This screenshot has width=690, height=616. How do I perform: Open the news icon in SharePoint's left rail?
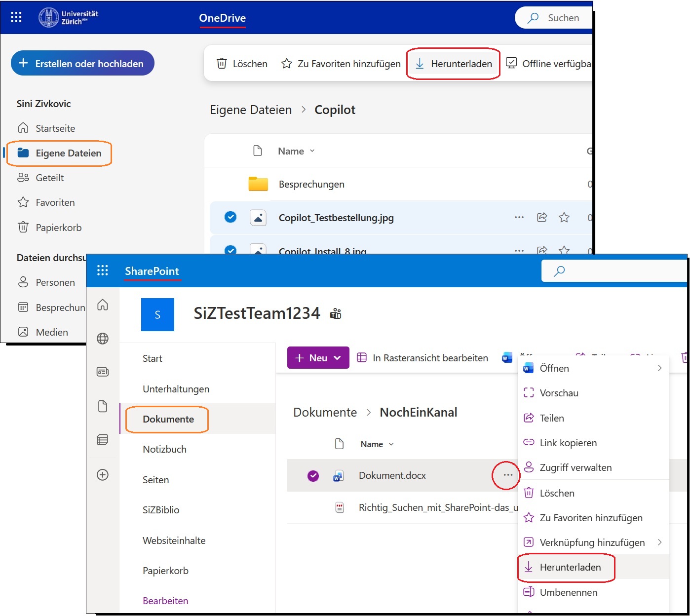point(103,372)
